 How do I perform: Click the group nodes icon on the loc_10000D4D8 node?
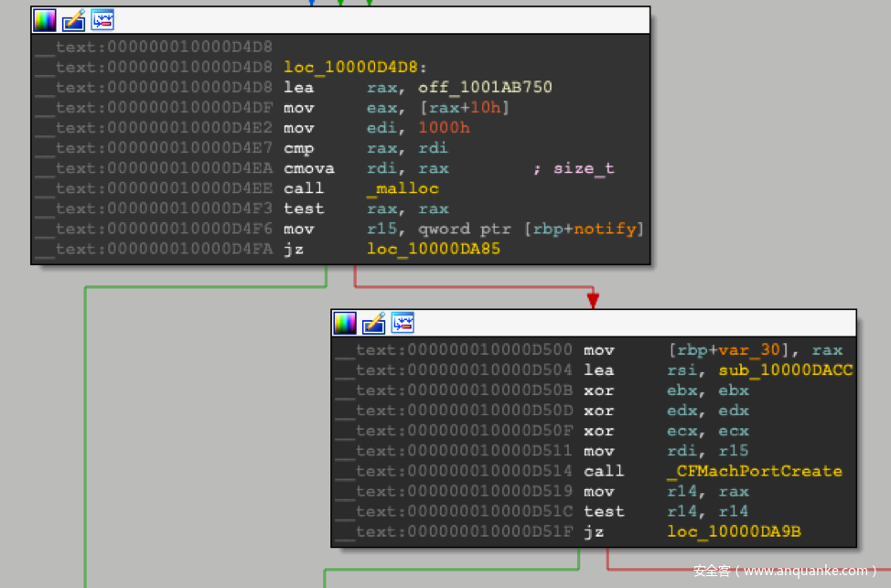click(102, 20)
